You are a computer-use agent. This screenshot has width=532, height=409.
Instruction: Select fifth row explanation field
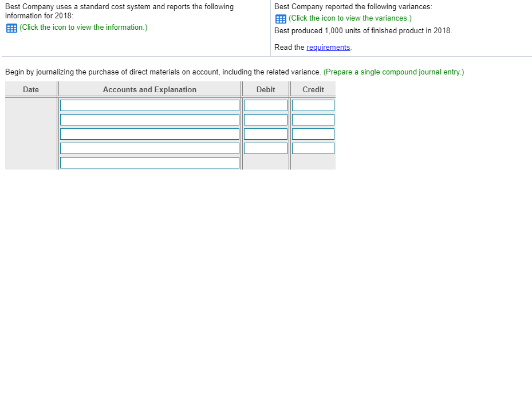click(x=149, y=163)
